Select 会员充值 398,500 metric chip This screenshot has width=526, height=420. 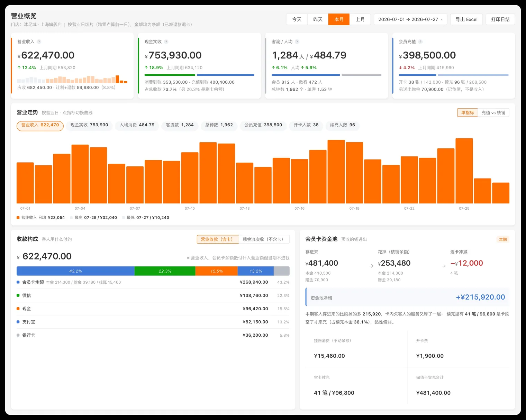tap(263, 125)
